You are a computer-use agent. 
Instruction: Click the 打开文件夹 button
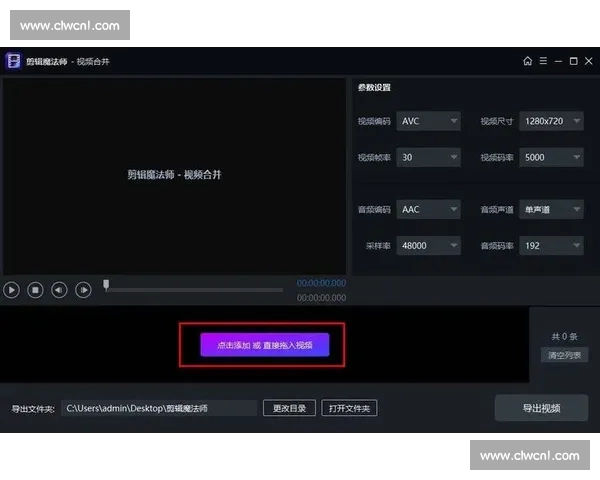coord(349,408)
